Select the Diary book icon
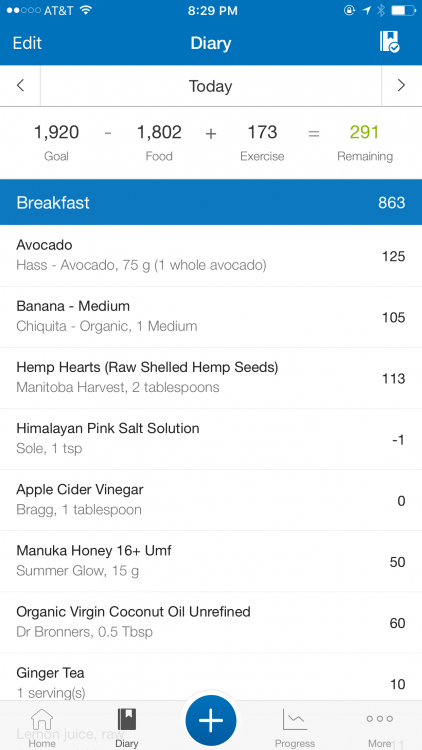This screenshot has width=422, height=750. pyautogui.click(x=127, y=719)
